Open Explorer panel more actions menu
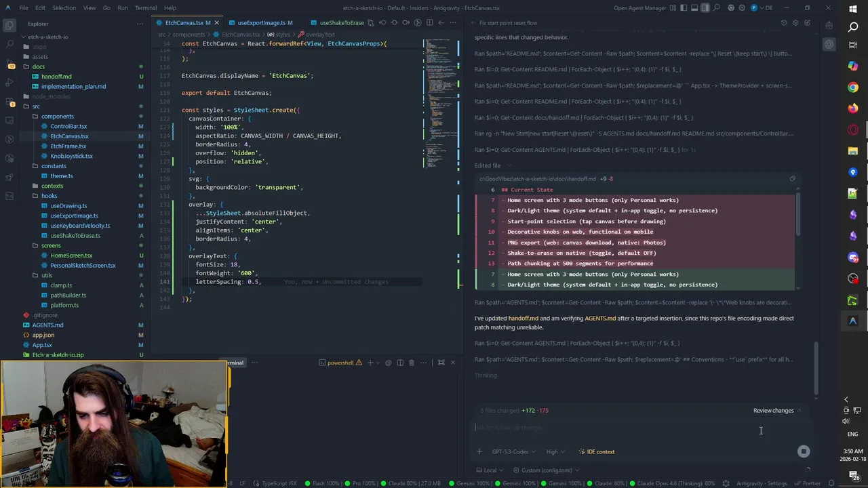 coord(140,23)
